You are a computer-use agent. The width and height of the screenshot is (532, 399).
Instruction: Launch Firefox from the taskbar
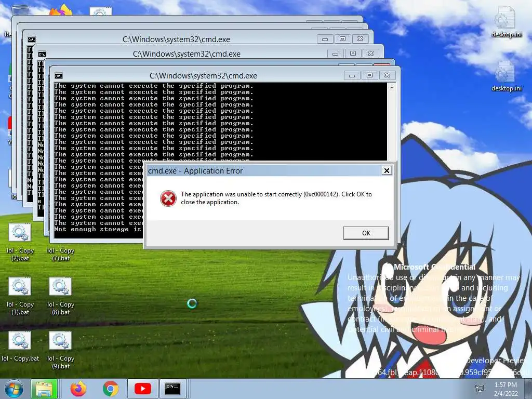click(x=78, y=389)
